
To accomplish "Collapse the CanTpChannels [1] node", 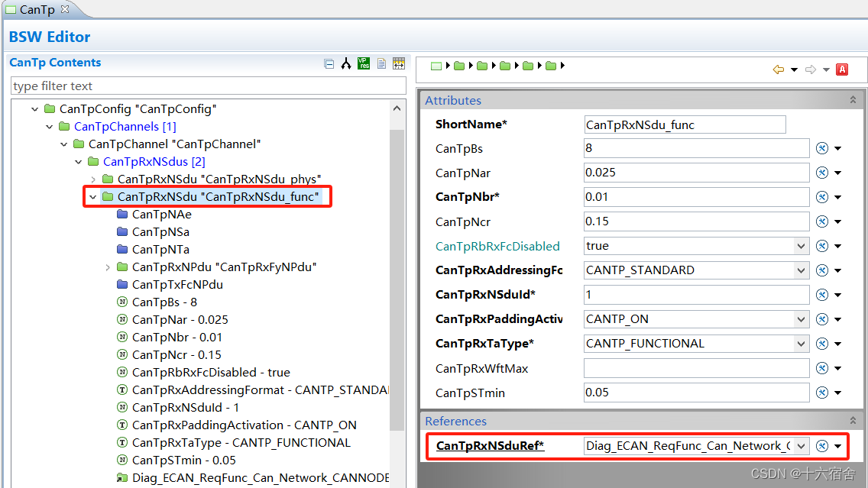I will (x=49, y=127).
